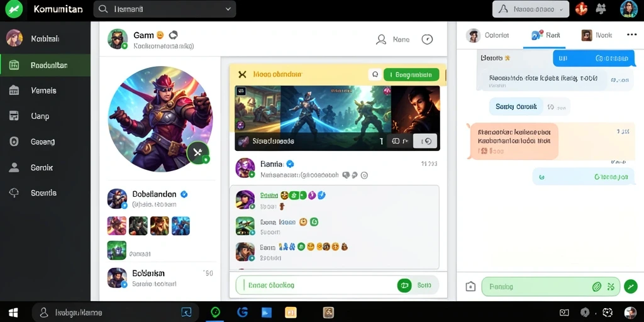Select the fourth blue game thumbnail under Bobetlanden
This screenshot has width=644, height=322.
[x=180, y=226]
